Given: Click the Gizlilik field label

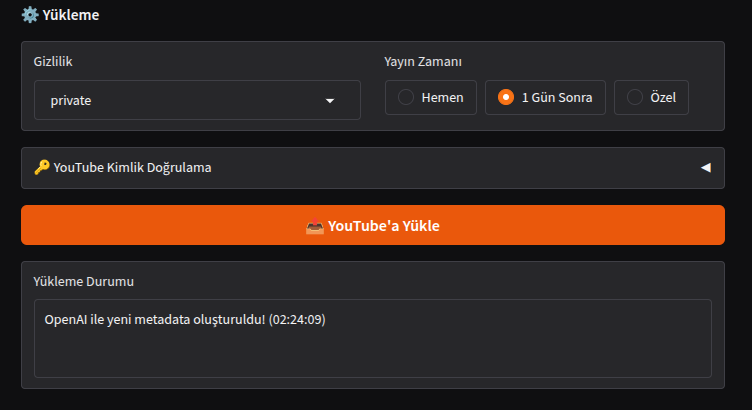Looking at the screenshot, I should click(53, 61).
